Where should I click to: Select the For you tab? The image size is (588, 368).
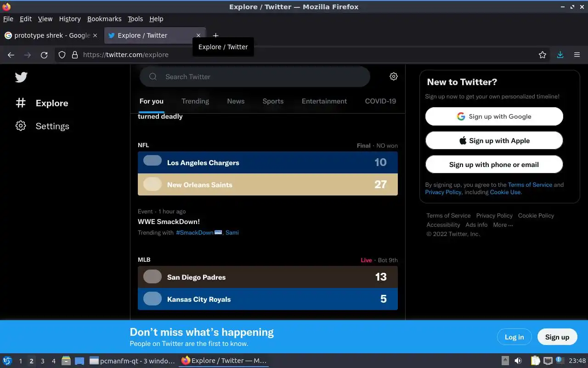point(152,101)
